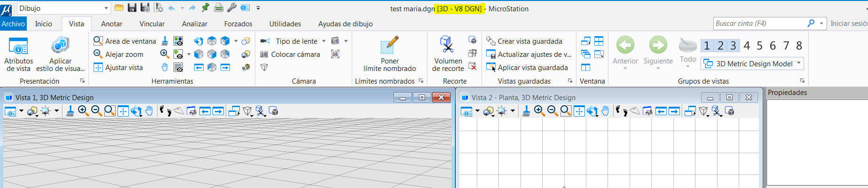Screen dimensions: 868x188
Task: Click the wrench settings icon
Action: tap(231, 8)
